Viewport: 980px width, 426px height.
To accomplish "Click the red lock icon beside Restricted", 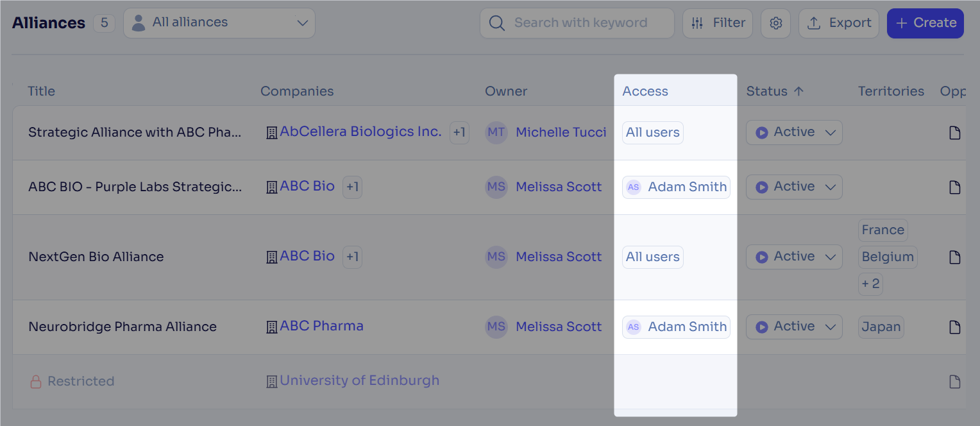I will click(x=36, y=381).
